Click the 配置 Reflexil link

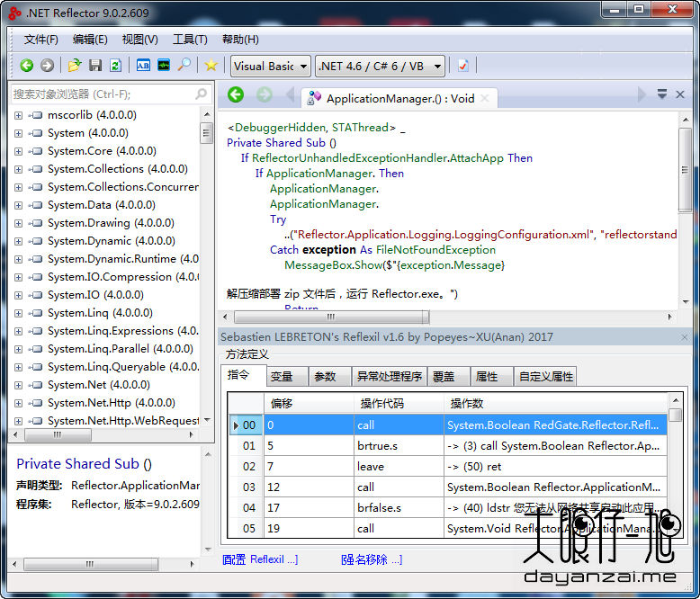pos(260,559)
